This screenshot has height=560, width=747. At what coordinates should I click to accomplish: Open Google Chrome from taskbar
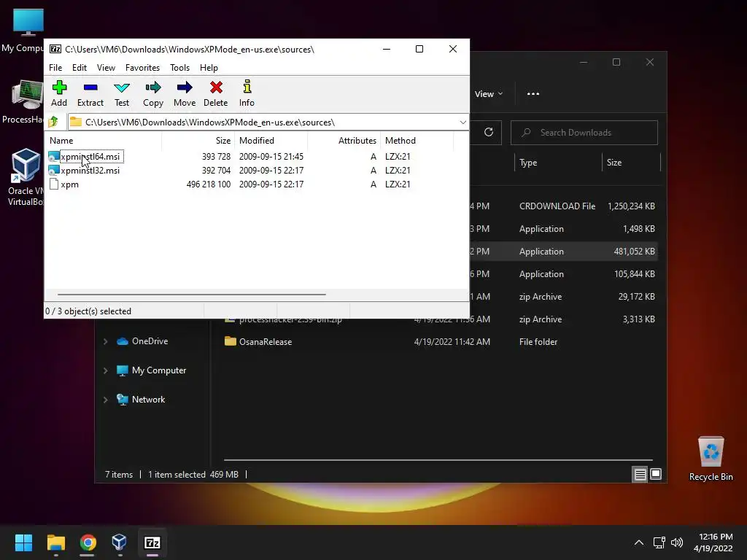[88, 542]
